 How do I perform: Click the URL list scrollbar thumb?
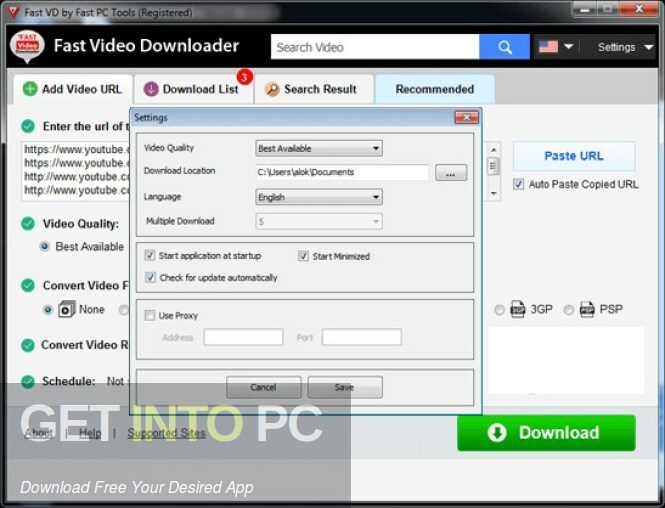(x=493, y=166)
